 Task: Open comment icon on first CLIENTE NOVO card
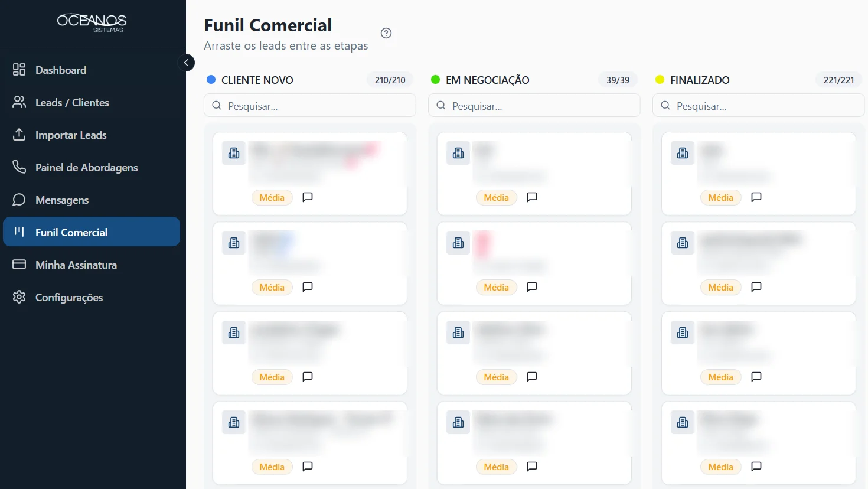(x=308, y=197)
